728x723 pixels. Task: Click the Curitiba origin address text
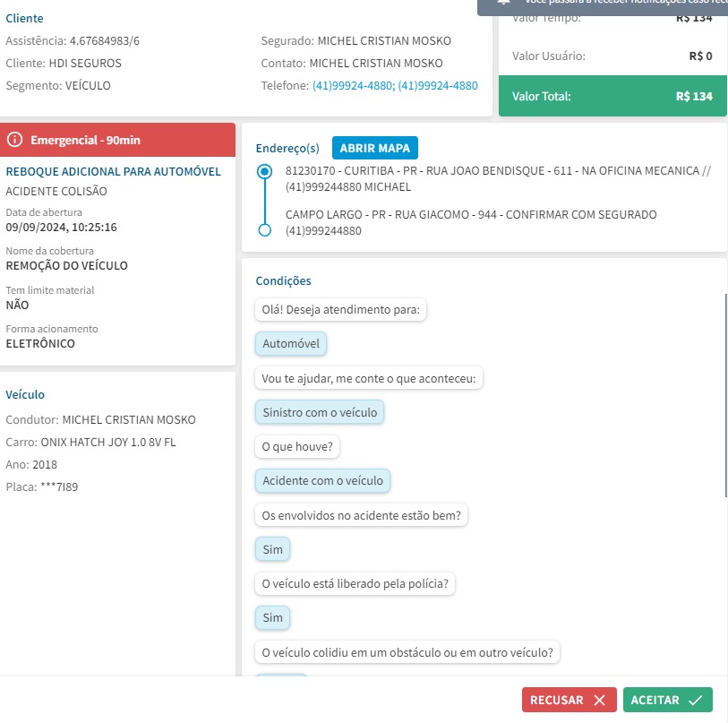coord(498,178)
